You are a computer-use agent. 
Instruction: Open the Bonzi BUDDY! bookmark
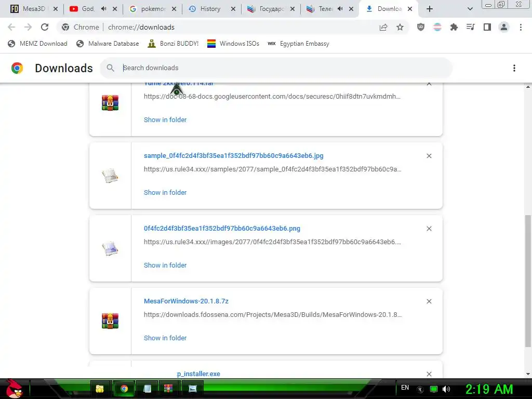[174, 44]
